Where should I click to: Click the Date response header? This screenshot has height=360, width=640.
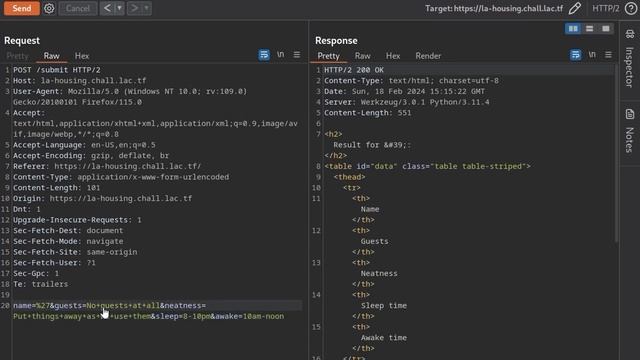[x=404, y=91]
